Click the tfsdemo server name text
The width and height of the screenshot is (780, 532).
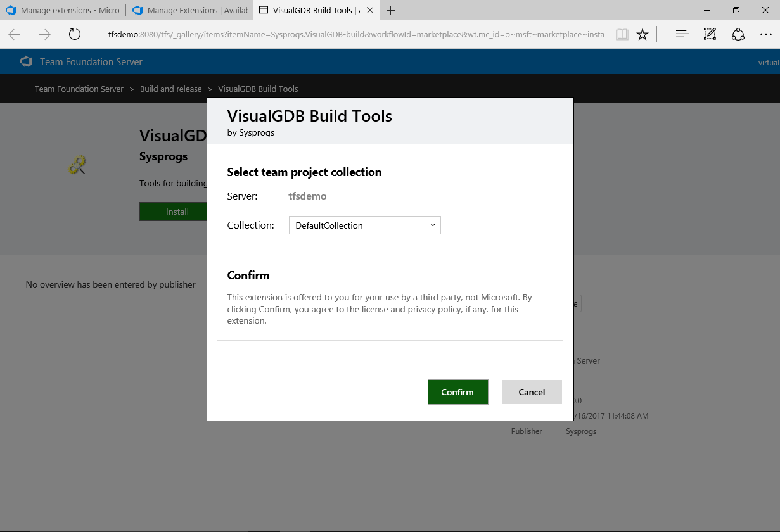[307, 196]
